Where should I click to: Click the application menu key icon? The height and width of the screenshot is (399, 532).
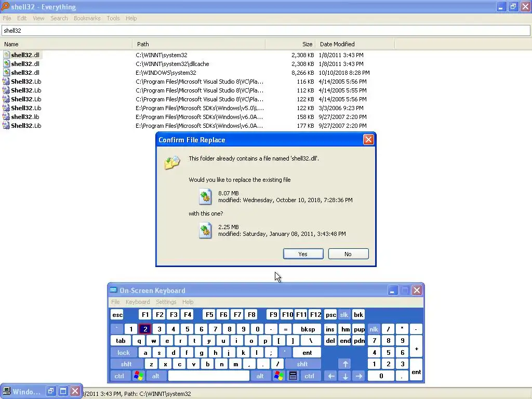click(x=293, y=376)
